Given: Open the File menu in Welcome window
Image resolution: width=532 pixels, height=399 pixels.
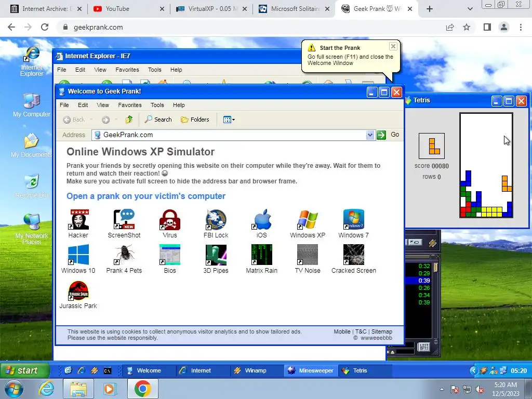Looking at the screenshot, I should coord(64,105).
